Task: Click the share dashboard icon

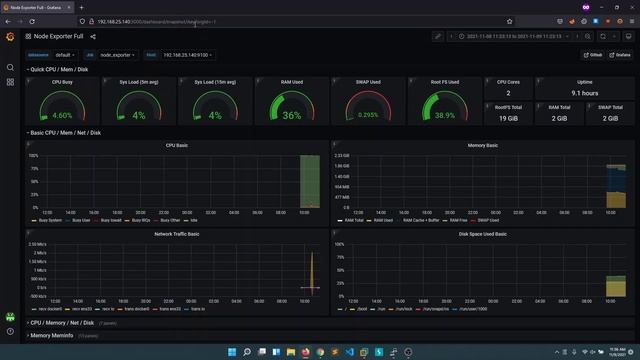Action: click(93, 37)
